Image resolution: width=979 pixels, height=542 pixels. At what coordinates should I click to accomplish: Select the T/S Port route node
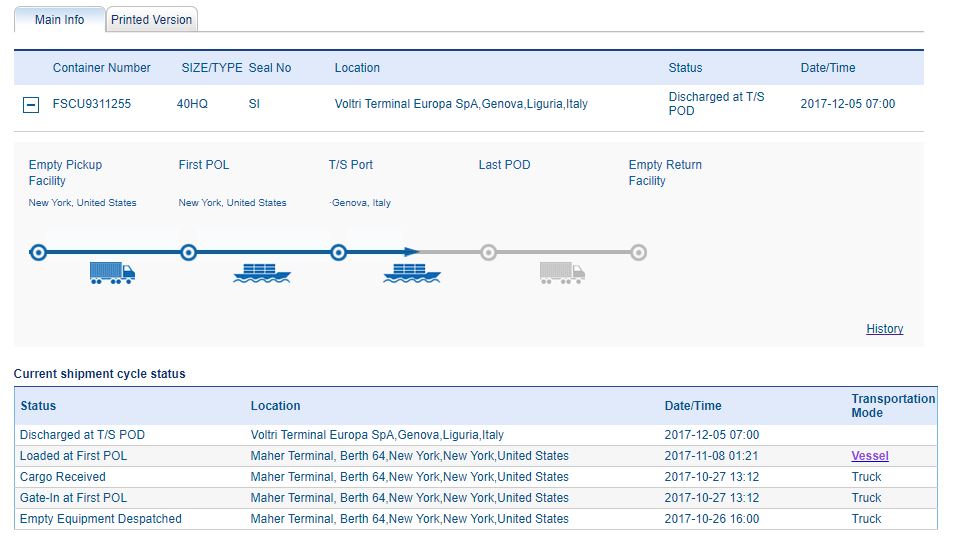coord(338,253)
